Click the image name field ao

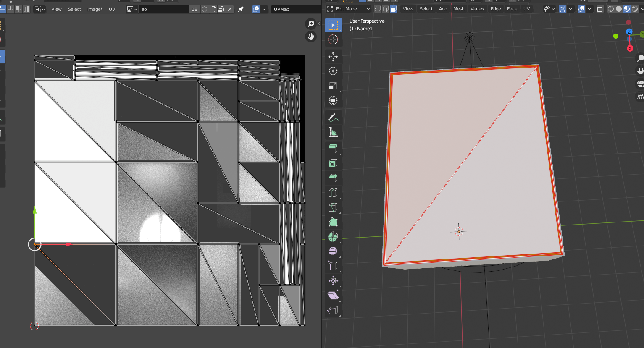(164, 9)
